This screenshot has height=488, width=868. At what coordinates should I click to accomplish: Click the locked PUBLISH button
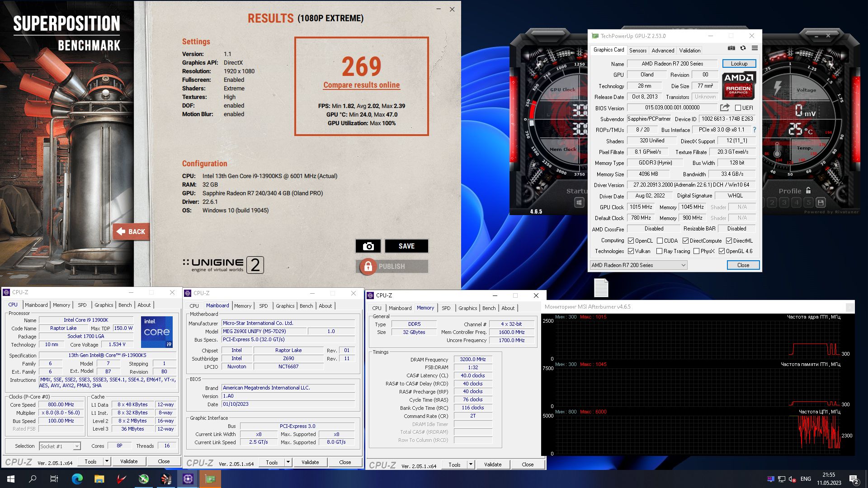[392, 267]
